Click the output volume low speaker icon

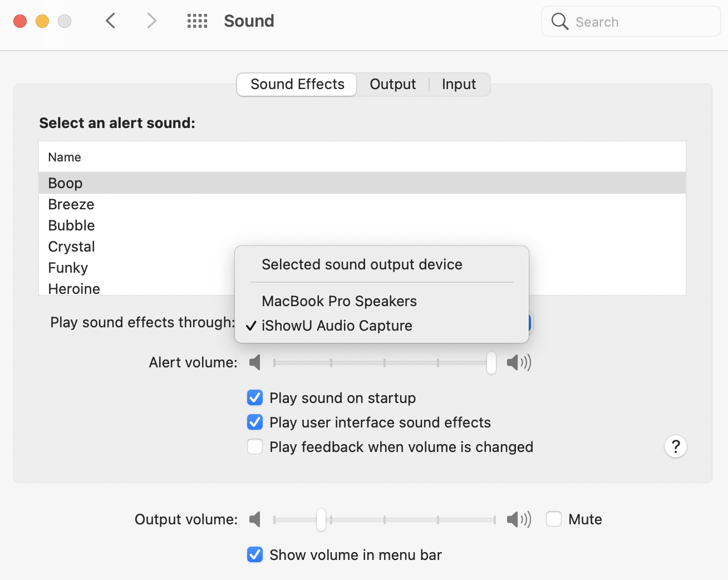coord(255,520)
